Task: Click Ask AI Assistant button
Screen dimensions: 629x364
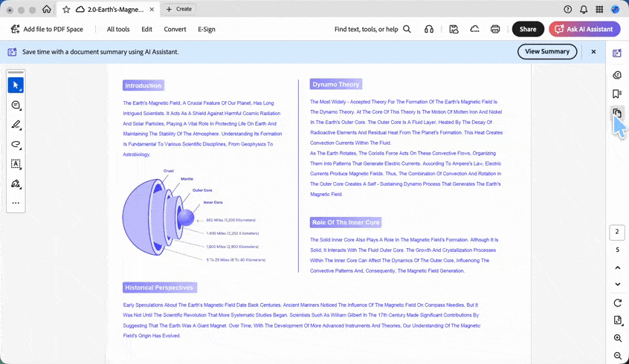Action: (584, 29)
